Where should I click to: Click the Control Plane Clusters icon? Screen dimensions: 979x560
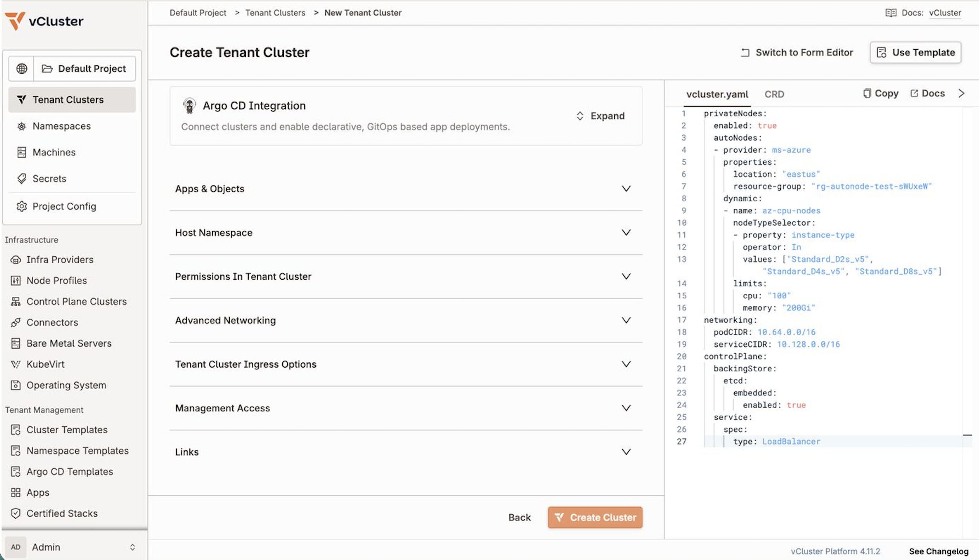[x=15, y=301]
